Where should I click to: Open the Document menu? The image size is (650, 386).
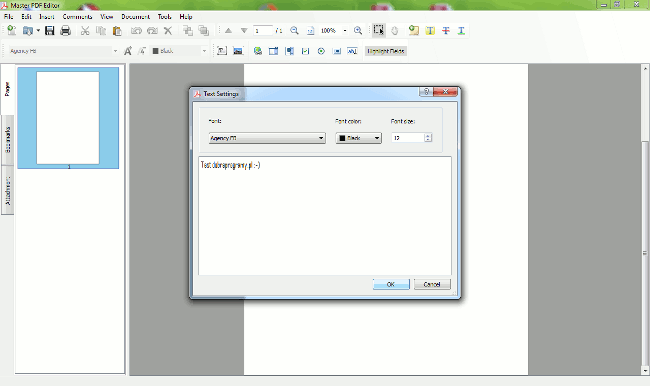(x=136, y=17)
